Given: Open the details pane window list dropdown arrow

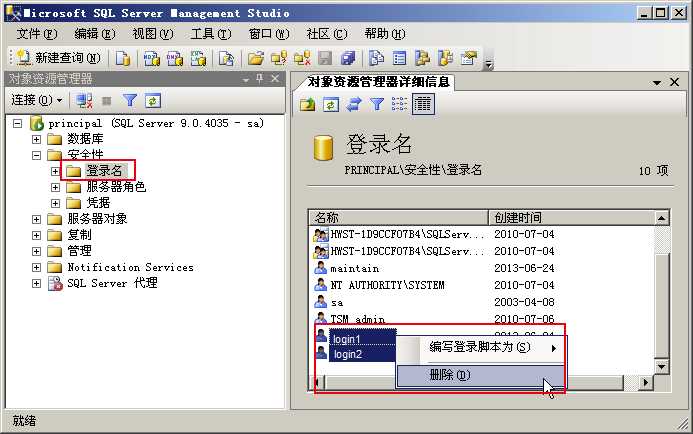Looking at the screenshot, I should coord(657,83).
